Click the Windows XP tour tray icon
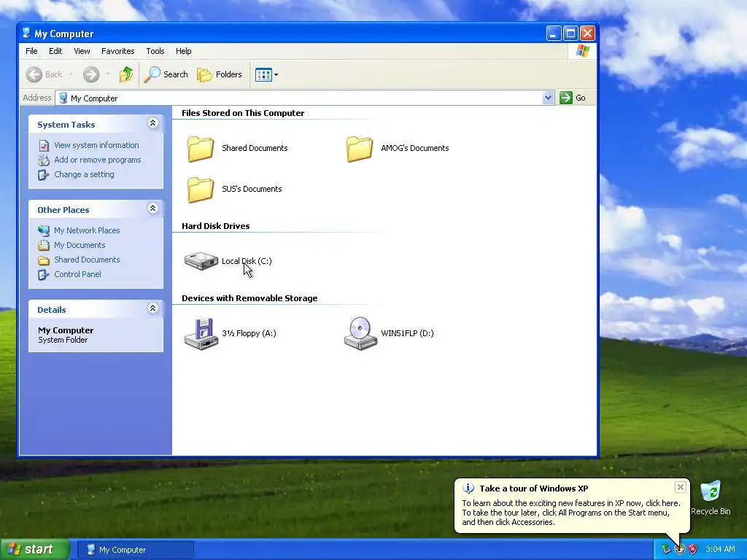The width and height of the screenshot is (747, 560). click(x=679, y=549)
